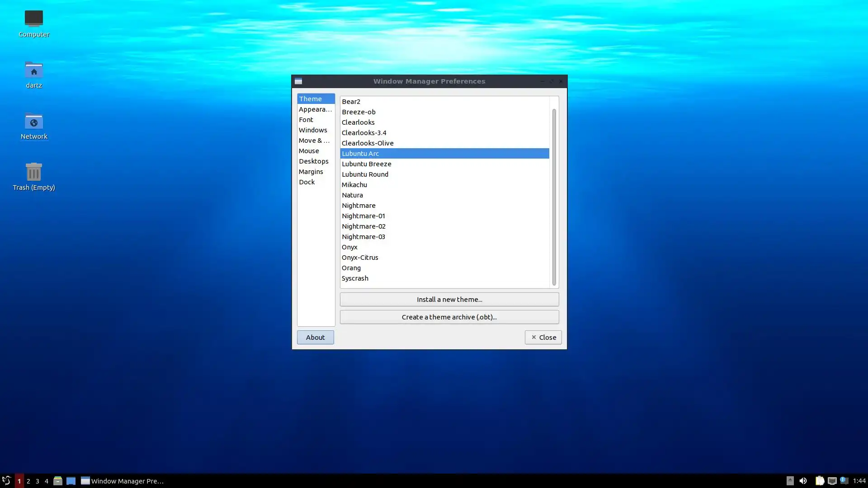Viewport: 868px width, 488px height.
Task: Click the removable media eject tray icon
Action: (x=790, y=481)
